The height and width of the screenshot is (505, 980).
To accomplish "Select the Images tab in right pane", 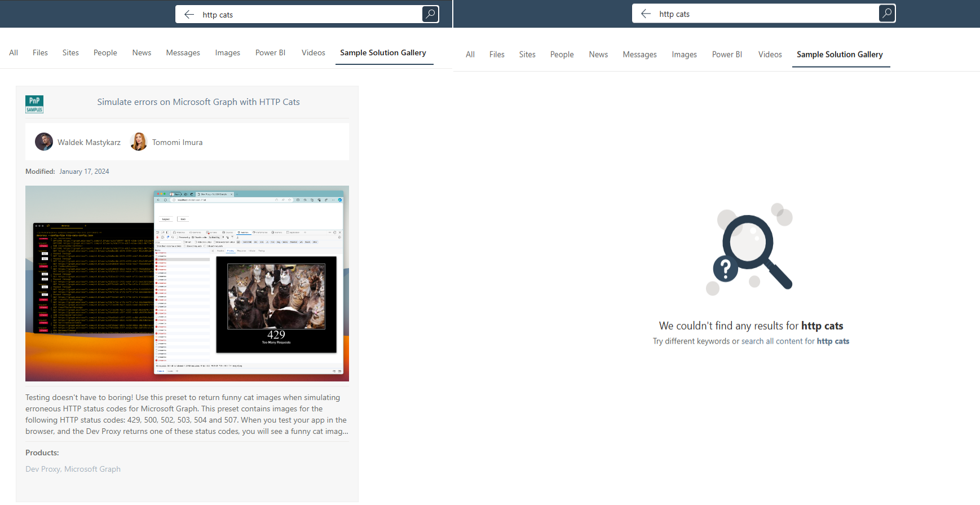I will 685,54.
